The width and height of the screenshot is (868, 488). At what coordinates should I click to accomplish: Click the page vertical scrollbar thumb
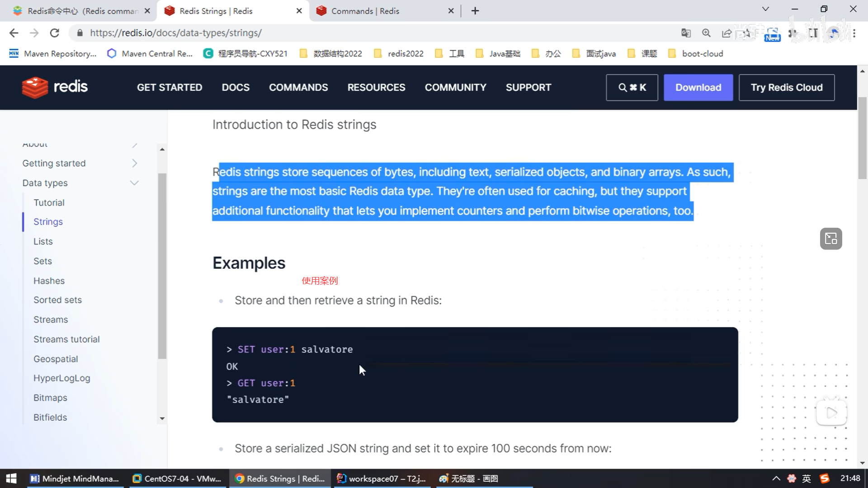click(862, 138)
